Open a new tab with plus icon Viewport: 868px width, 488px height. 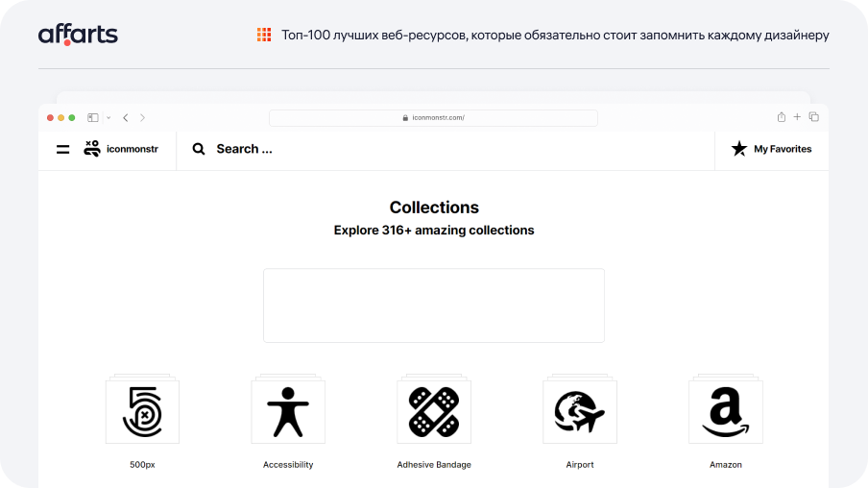pos(797,117)
